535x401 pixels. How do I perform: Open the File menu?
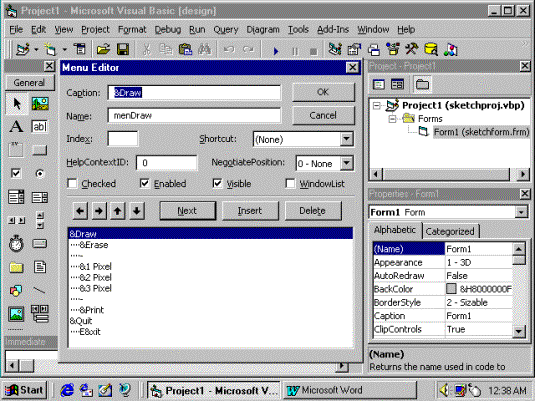click(16, 30)
